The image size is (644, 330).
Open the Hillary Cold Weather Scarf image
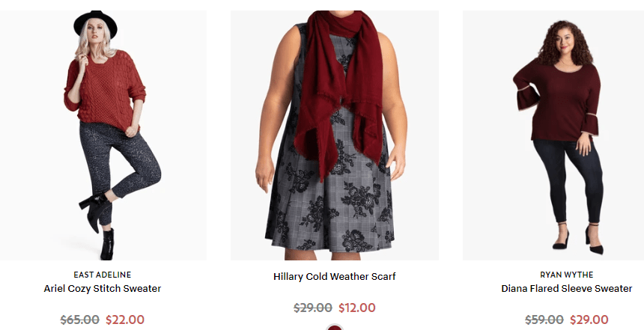[x=334, y=135]
